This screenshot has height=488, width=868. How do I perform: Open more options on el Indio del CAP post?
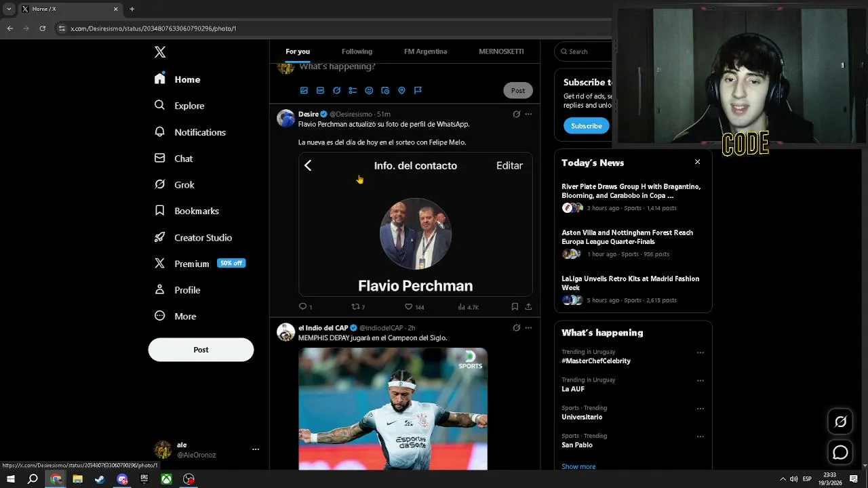pos(528,327)
